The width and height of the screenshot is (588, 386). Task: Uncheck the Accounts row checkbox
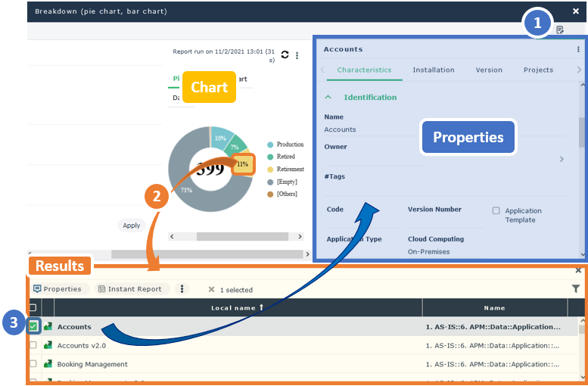tap(33, 327)
